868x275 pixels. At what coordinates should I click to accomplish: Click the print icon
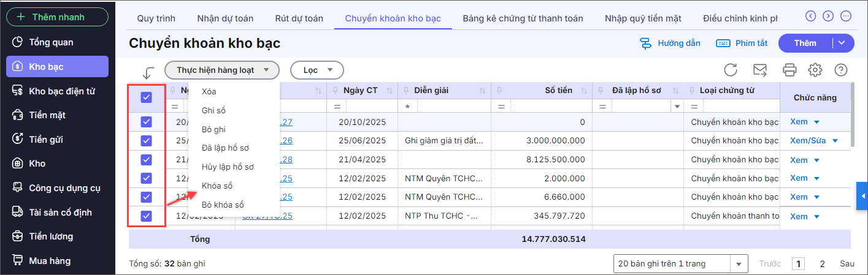click(x=790, y=70)
